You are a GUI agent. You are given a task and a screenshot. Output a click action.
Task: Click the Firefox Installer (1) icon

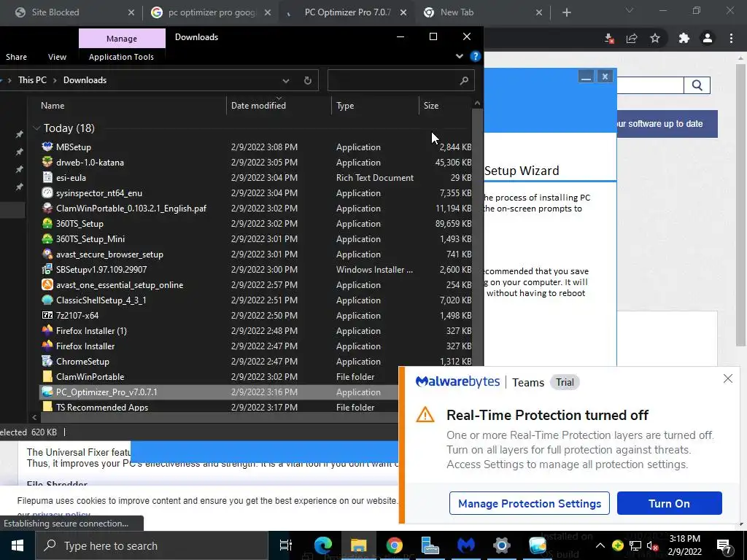click(47, 330)
